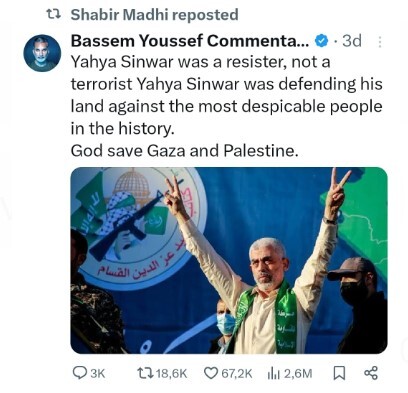
Task: Click the 18,6K reposts count
Action: click(x=172, y=374)
